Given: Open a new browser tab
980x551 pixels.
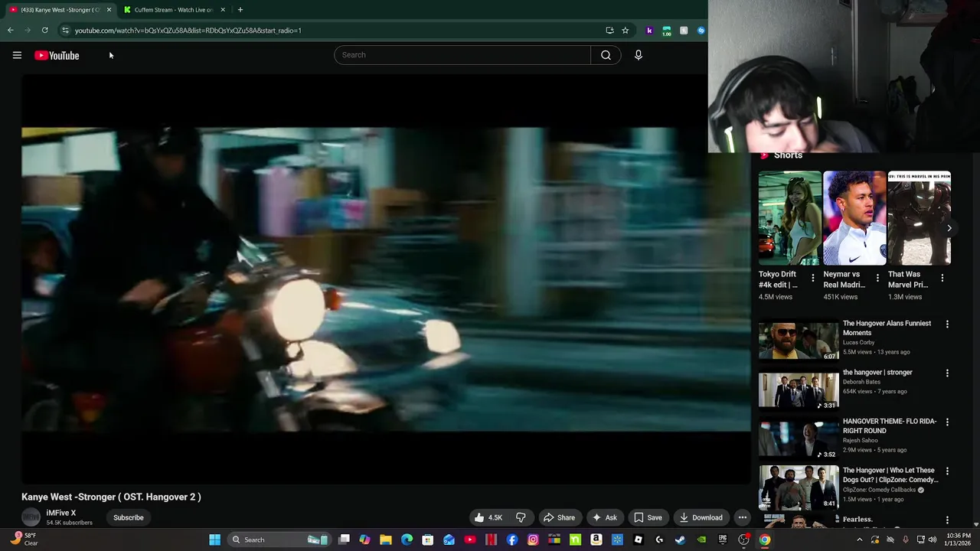Looking at the screenshot, I should [240, 10].
